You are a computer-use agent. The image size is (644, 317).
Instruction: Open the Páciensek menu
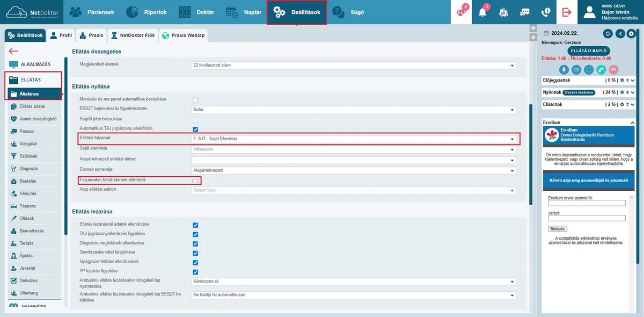pos(92,12)
